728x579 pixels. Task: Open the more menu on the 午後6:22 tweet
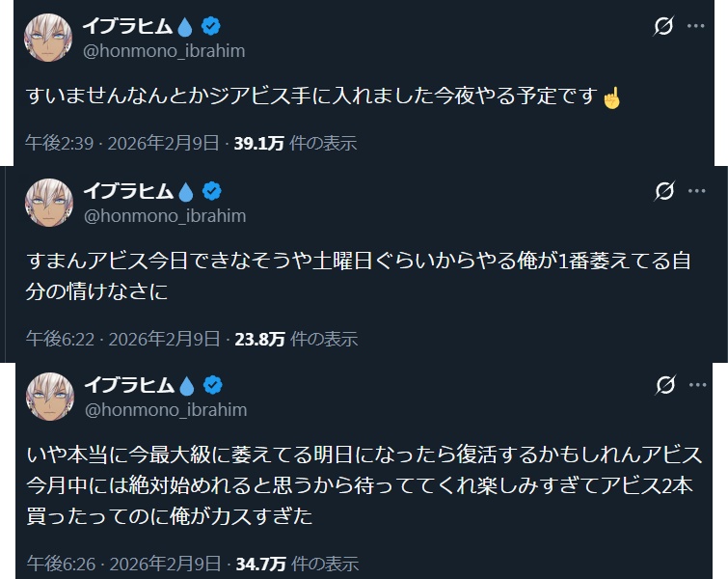tap(696, 191)
